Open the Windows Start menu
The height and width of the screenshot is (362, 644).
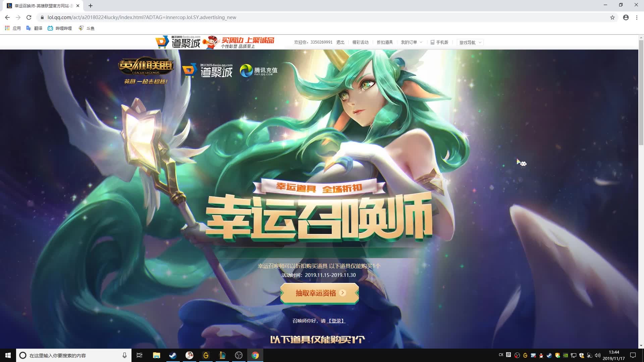pyautogui.click(x=8, y=355)
